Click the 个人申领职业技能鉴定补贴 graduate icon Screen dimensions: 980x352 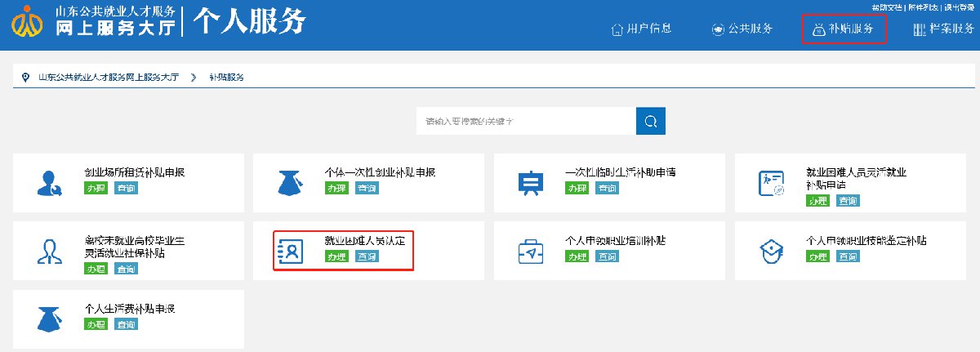coord(772,251)
